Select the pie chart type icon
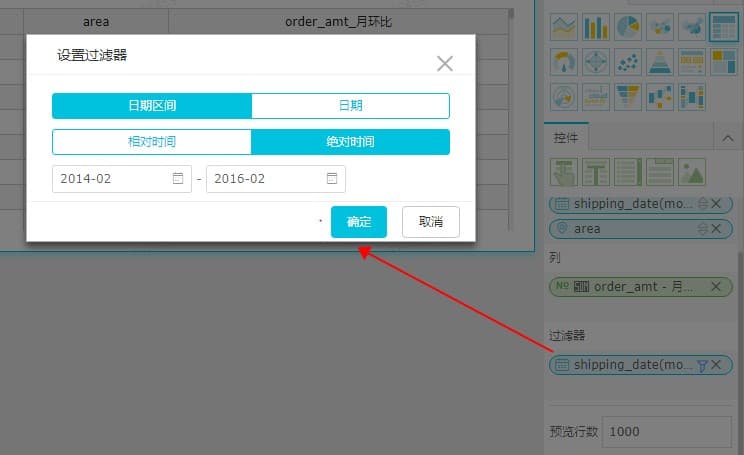The width and height of the screenshot is (744, 455). coord(628,27)
